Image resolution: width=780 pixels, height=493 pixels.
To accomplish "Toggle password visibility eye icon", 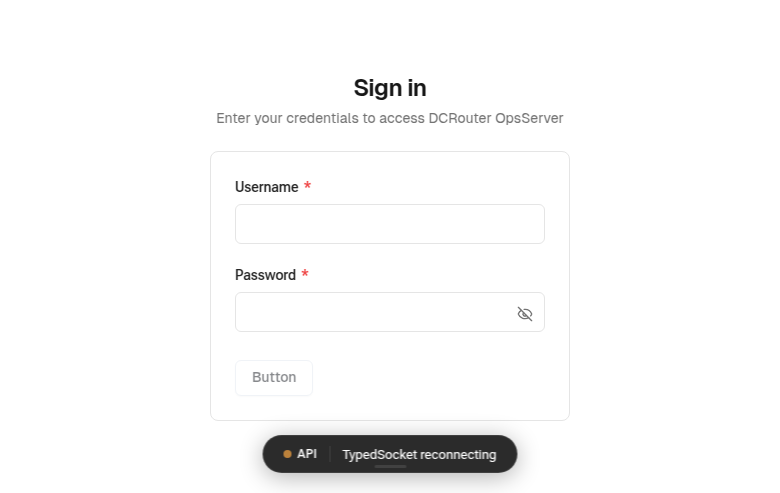I will [x=524, y=313].
